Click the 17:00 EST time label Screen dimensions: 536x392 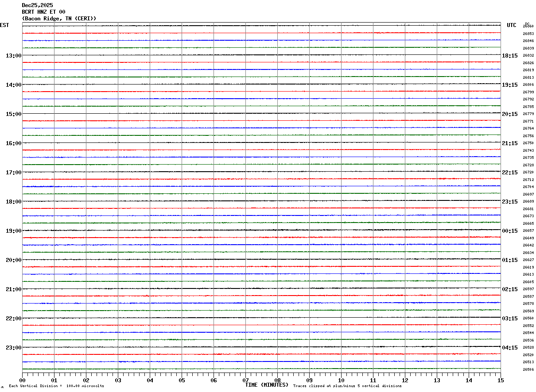point(13,173)
